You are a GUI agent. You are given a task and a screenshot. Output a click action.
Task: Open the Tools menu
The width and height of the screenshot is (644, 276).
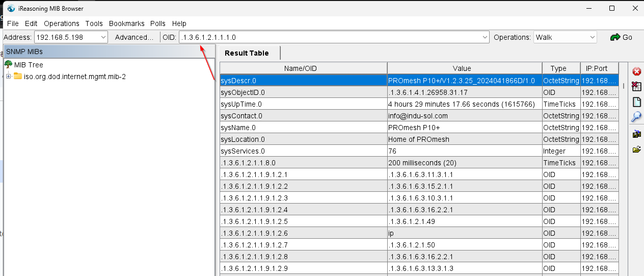point(94,23)
